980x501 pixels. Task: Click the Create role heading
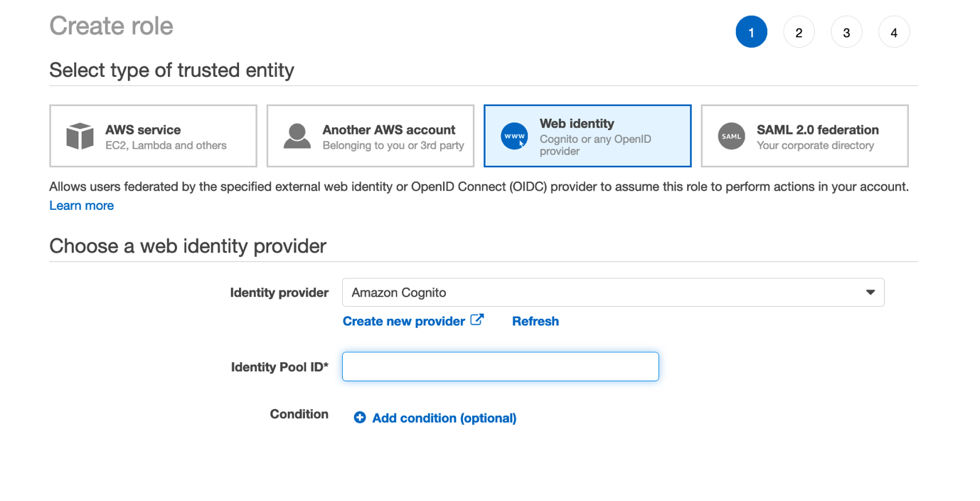pyautogui.click(x=112, y=26)
